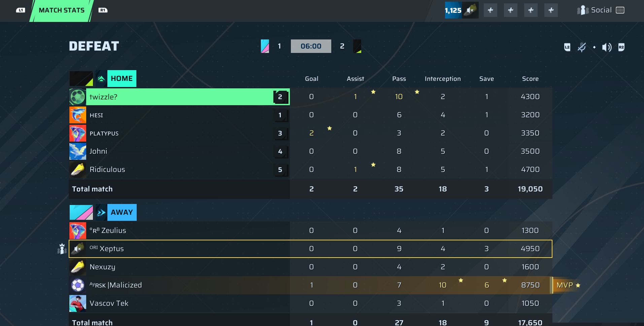Click the black and green home kit swatch

pos(81,79)
